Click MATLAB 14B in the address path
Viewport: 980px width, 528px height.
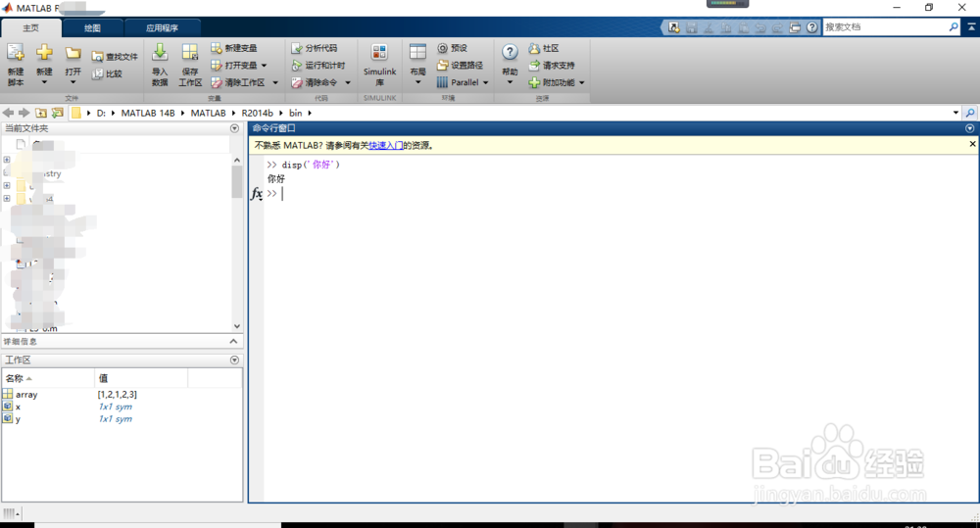[148, 113]
